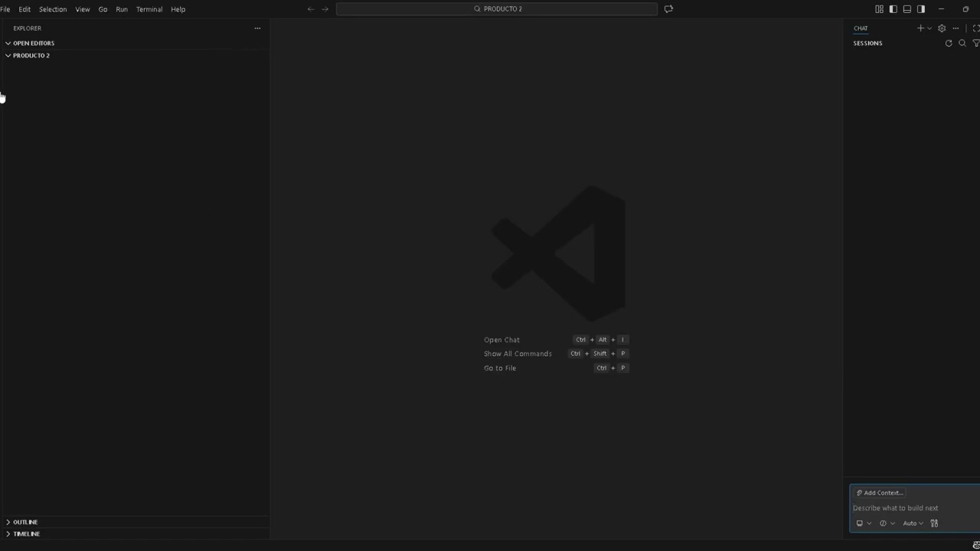Viewport: 980px width, 551px height.
Task: Click the SESSIONS header label
Action: 867,43
